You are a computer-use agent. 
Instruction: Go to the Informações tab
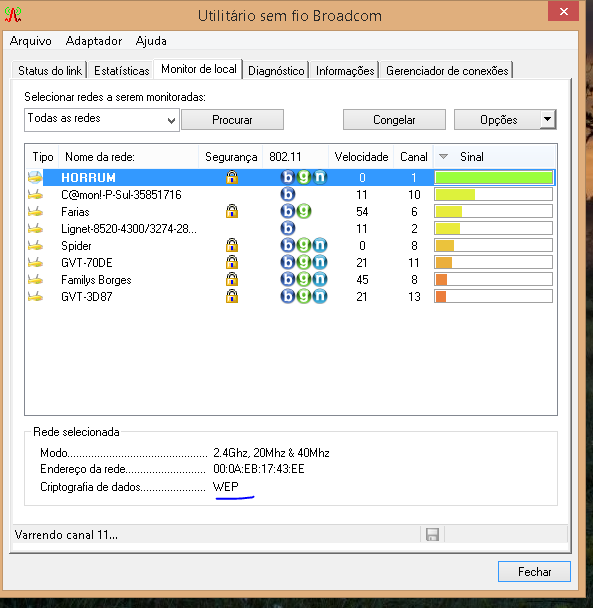[x=345, y=71]
